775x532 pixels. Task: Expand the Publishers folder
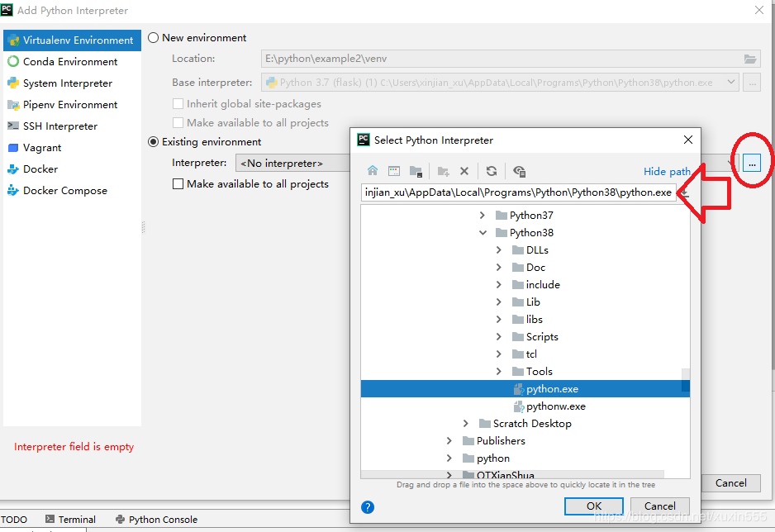449,440
